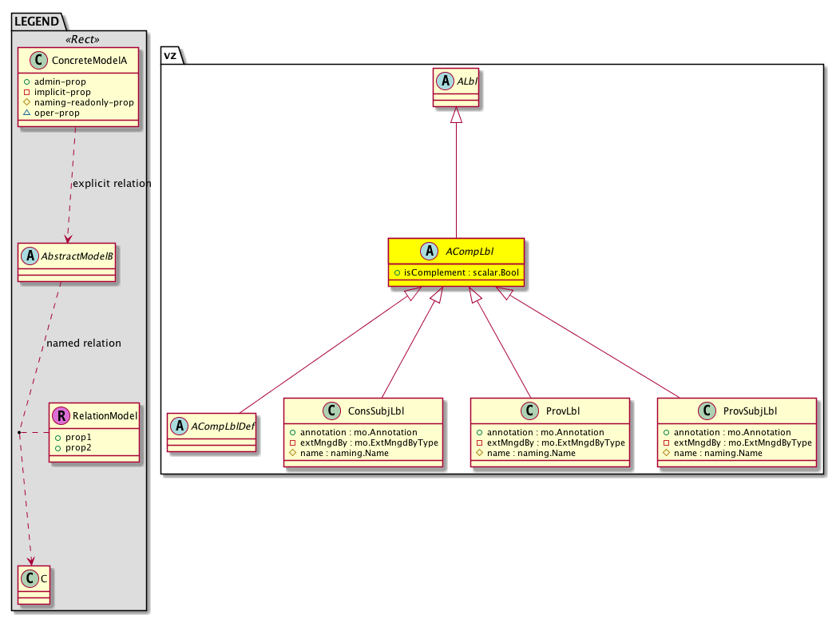840x619 pixels.
Task: Select the vz package tab
Action: (170, 55)
